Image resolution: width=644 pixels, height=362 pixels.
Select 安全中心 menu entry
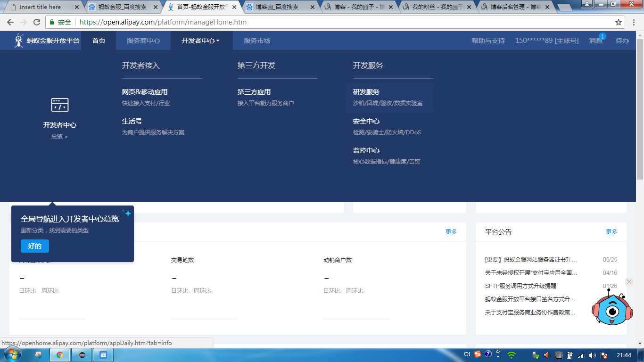click(366, 121)
